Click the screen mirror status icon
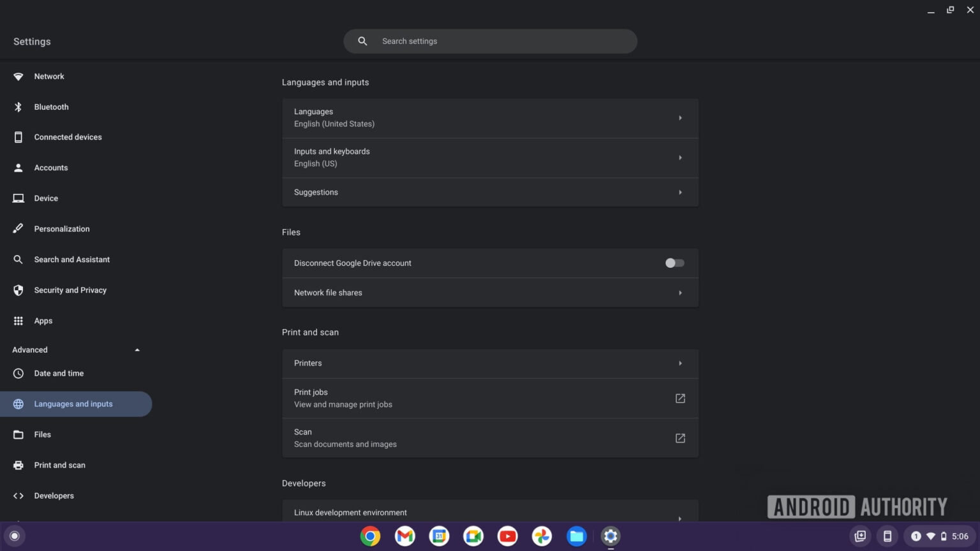Viewport: 980px width, 551px height. click(860, 536)
